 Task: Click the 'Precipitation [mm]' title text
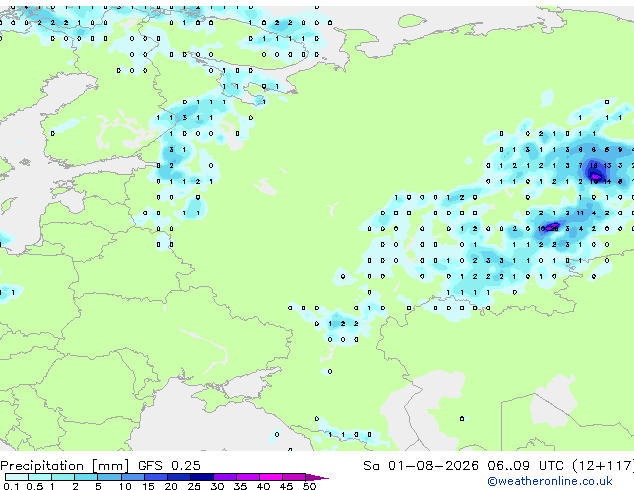pos(65,466)
